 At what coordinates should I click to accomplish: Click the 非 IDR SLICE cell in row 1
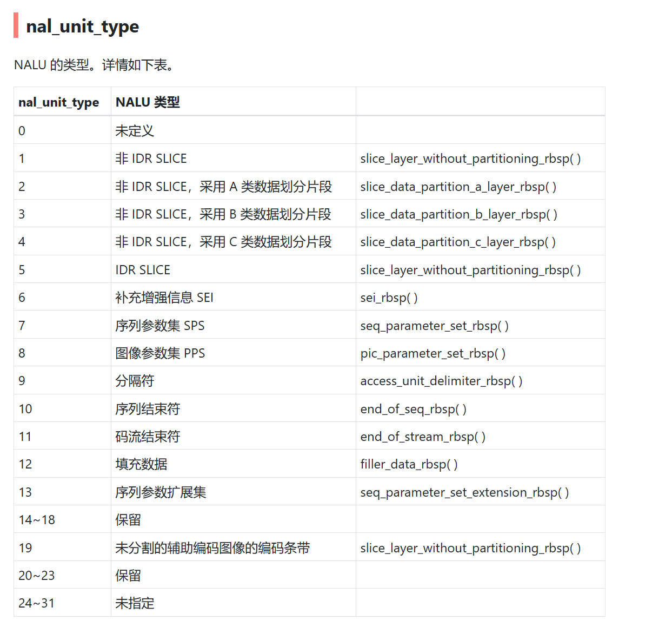tap(151, 159)
